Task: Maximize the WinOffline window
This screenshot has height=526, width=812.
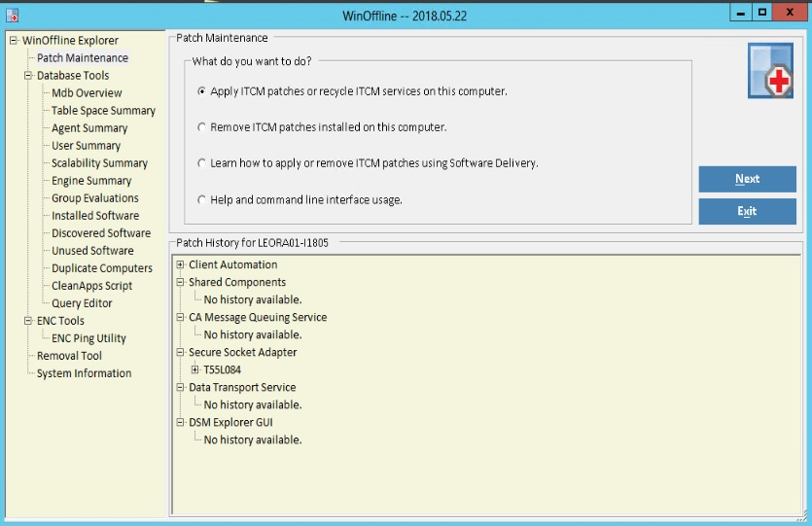Action: (762, 13)
